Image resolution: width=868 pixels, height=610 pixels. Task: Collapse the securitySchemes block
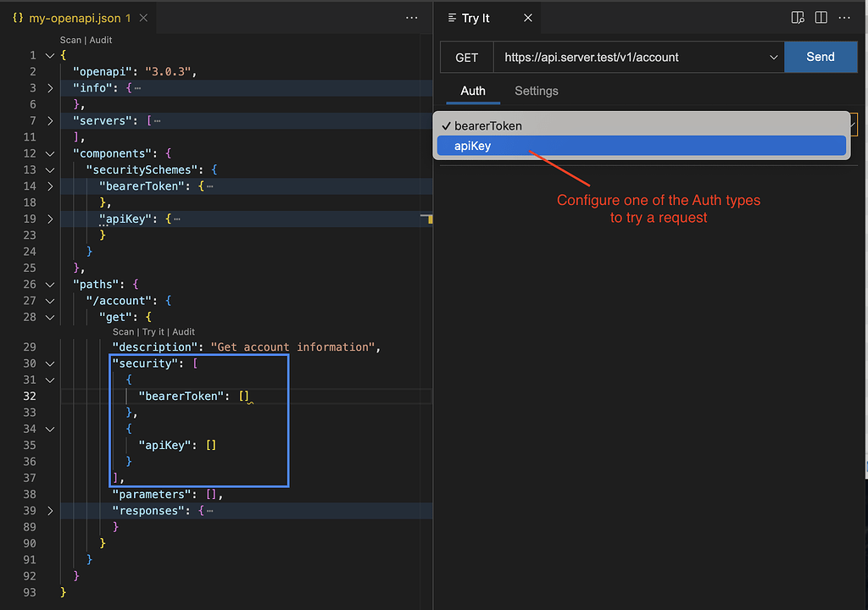[50, 170]
